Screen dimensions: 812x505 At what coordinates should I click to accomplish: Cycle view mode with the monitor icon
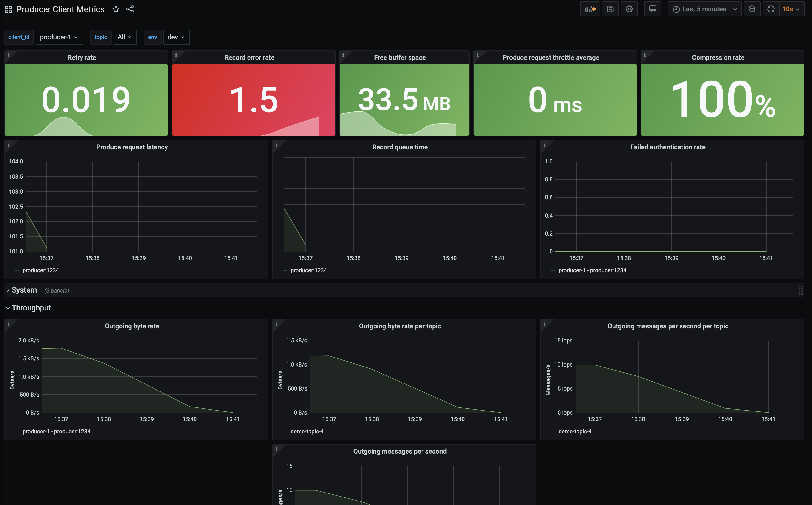tap(652, 9)
